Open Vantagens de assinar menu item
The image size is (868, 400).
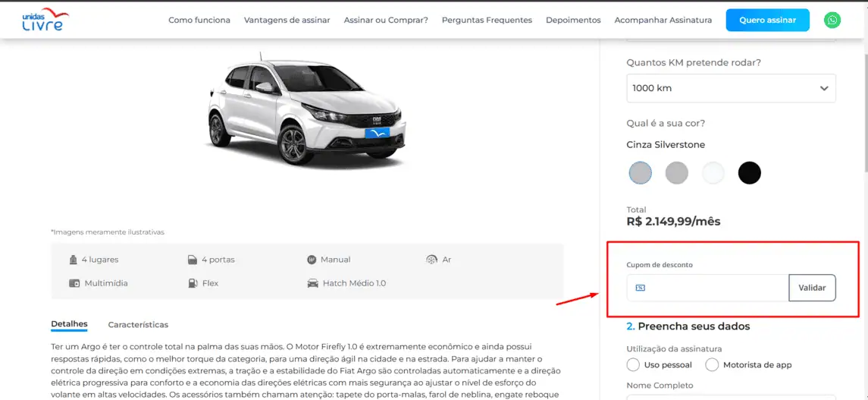(x=287, y=20)
